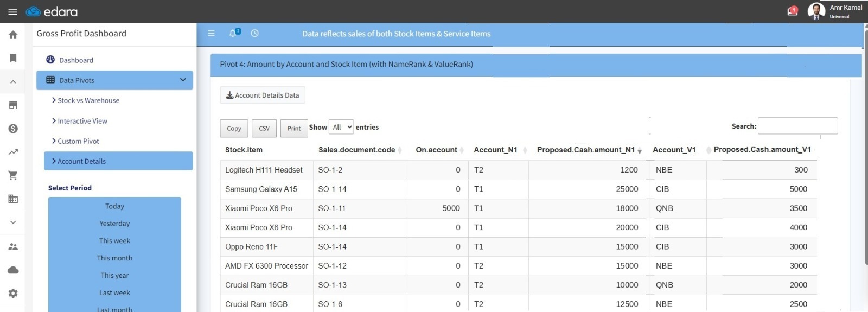Screen dimensions: 868x312
Task: Open the settings gear sidebar icon
Action: point(13,293)
